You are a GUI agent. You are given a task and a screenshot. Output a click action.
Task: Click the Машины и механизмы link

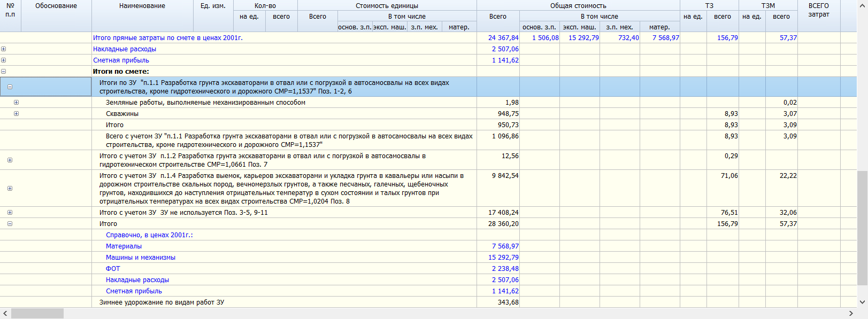click(140, 258)
